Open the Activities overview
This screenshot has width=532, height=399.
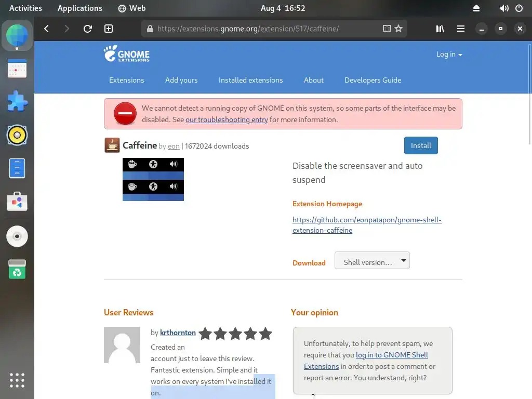[x=25, y=8]
